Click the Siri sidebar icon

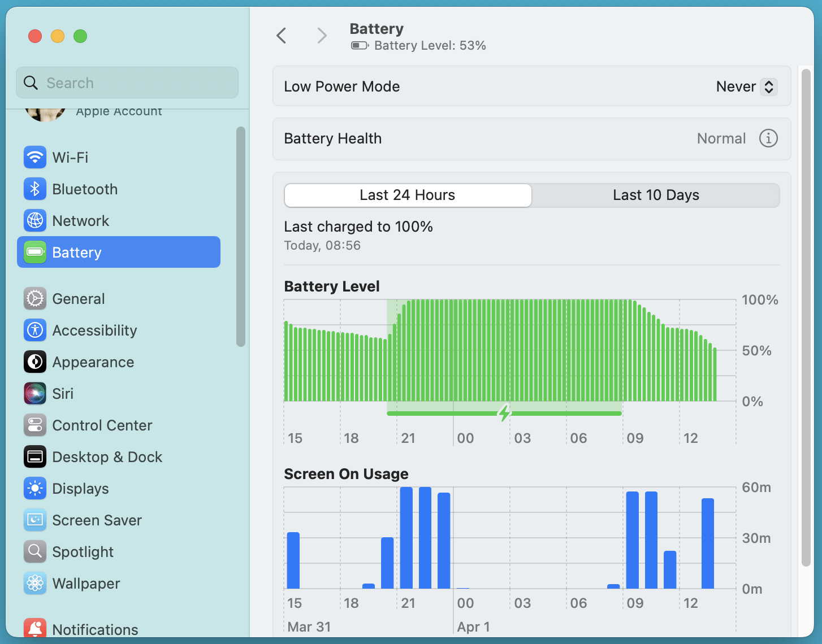35,393
